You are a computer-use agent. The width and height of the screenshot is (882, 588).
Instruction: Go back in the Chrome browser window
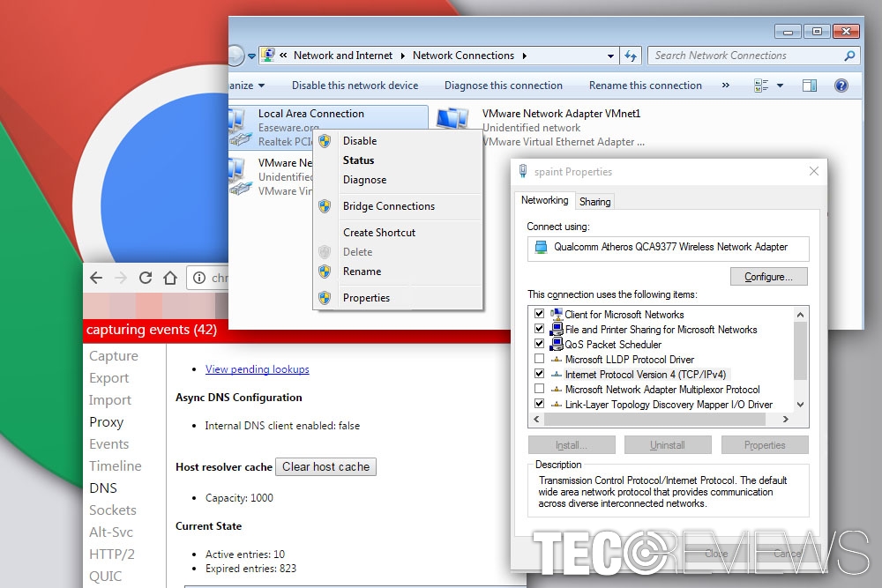click(97, 278)
